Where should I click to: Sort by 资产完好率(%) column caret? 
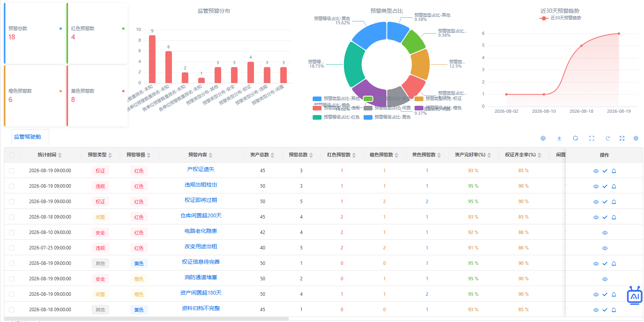click(489, 155)
